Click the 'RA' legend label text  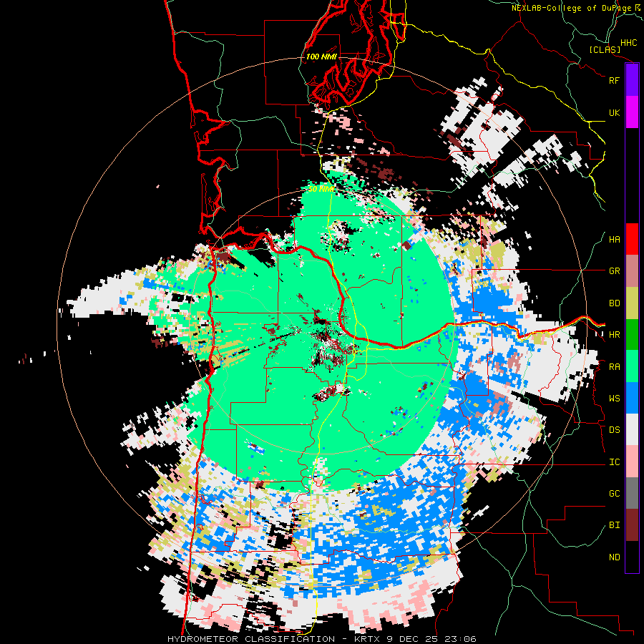614,367
